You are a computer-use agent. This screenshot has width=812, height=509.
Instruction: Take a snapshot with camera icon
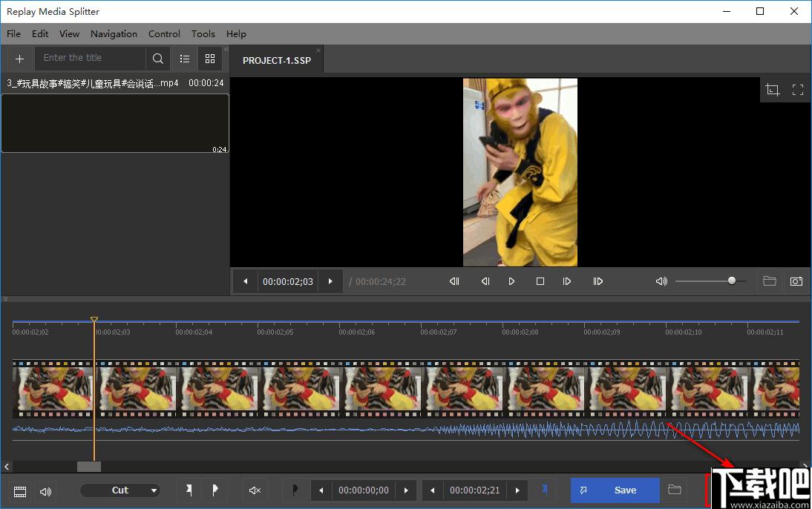click(796, 281)
